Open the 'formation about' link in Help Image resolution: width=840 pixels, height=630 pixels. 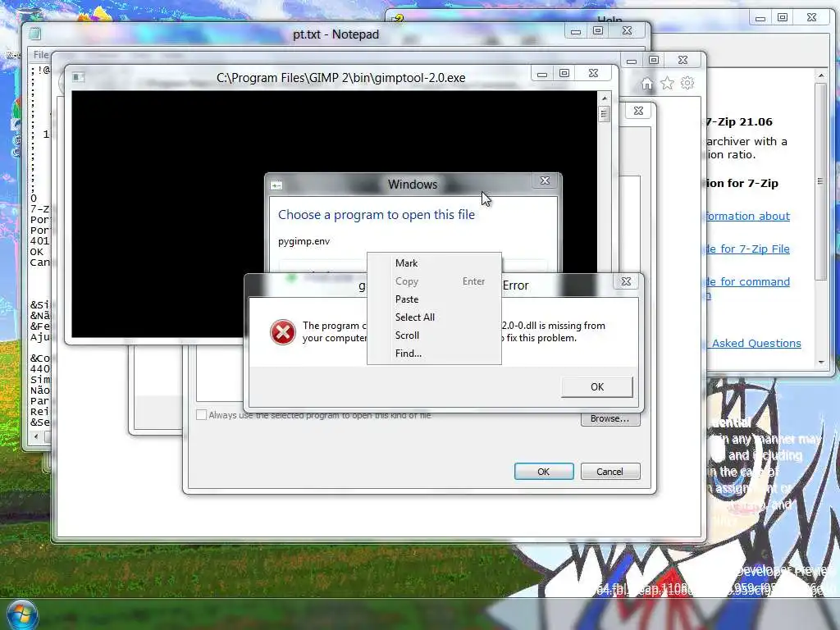point(747,216)
